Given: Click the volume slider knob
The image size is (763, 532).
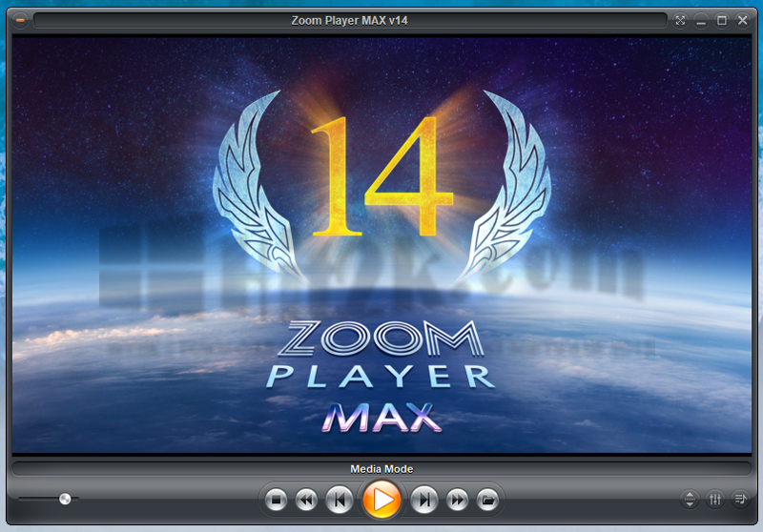Looking at the screenshot, I should (65, 499).
